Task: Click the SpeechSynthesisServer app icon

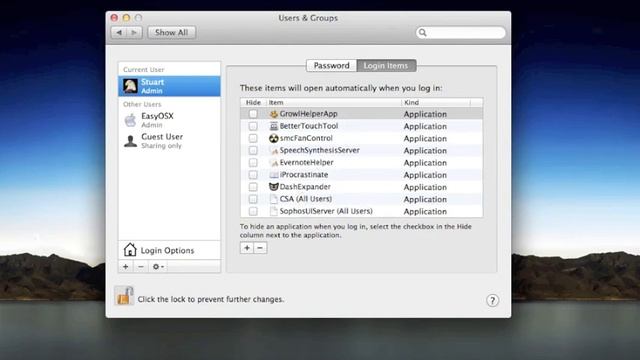Action: [273, 151]
